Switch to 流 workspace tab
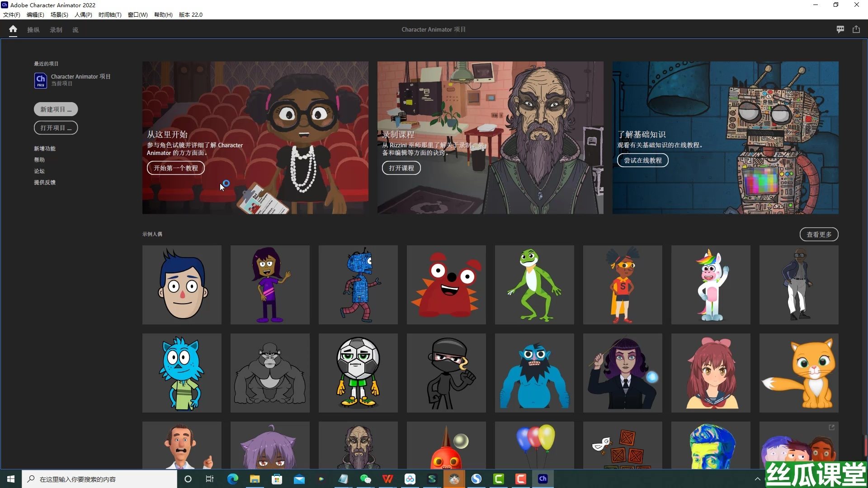This screenshot has height=488, width=868. [75, 30]
